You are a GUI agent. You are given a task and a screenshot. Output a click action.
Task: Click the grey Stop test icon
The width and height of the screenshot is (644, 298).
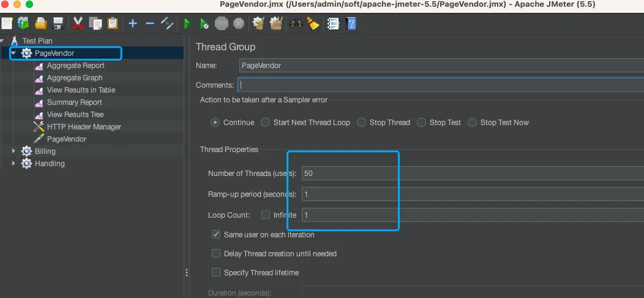tap(222, 23)
